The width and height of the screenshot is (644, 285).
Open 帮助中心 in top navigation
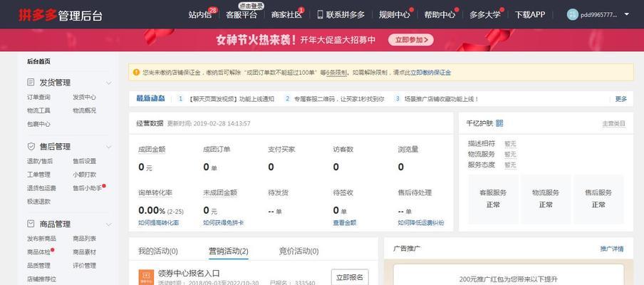coord(440,14)
